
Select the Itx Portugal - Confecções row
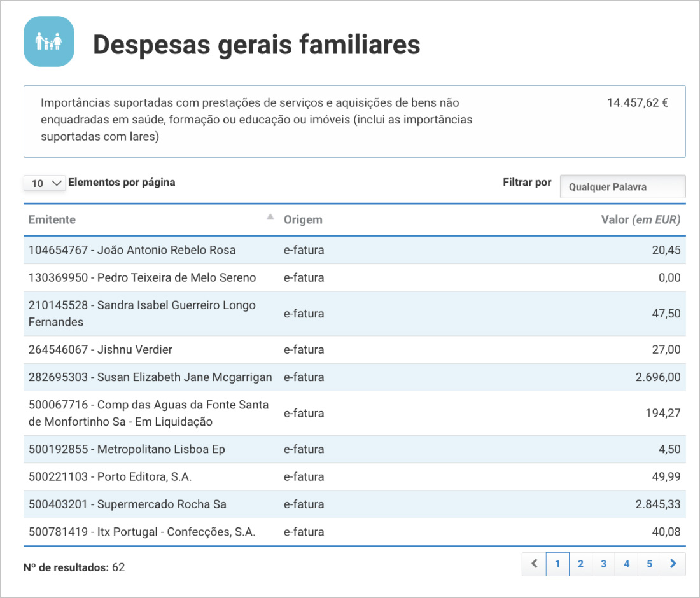click(x=142, y=532)
